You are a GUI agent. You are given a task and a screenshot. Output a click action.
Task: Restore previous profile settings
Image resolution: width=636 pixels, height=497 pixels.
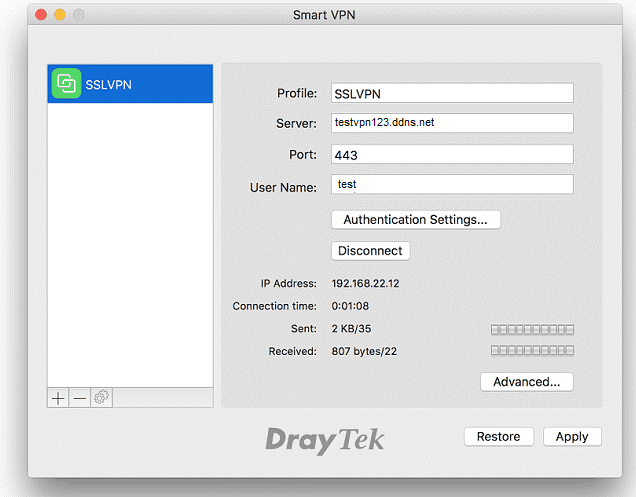(498, 437)
